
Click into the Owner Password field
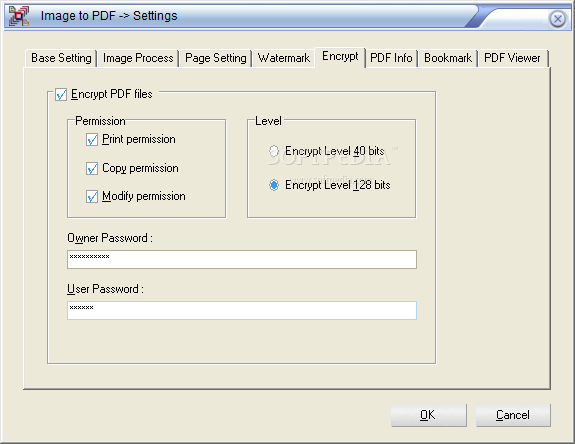[x=242, y=260]
